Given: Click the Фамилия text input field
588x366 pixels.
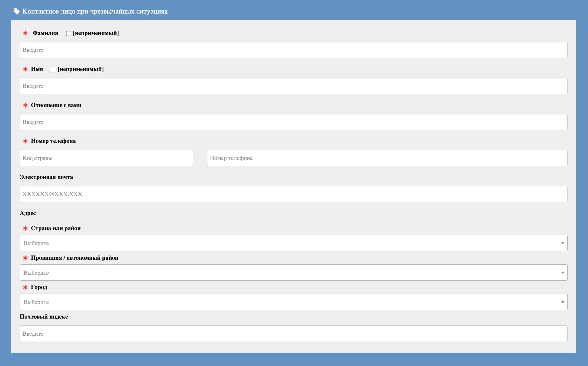Looking at the screenshot, I should pos(293,50).
